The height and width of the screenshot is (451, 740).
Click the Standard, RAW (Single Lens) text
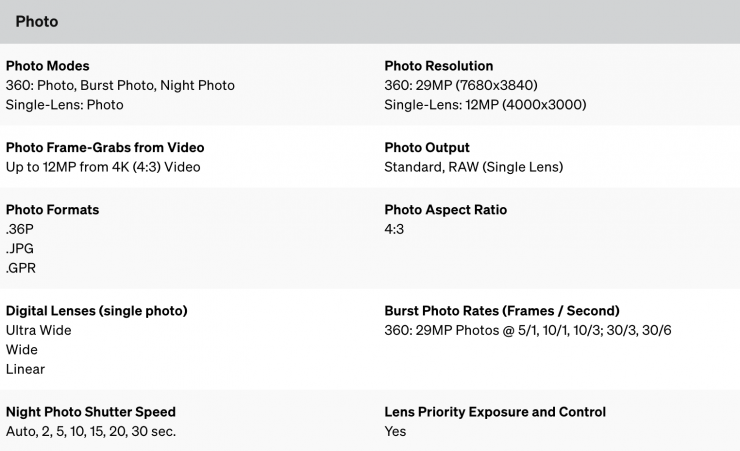(473, 167)
